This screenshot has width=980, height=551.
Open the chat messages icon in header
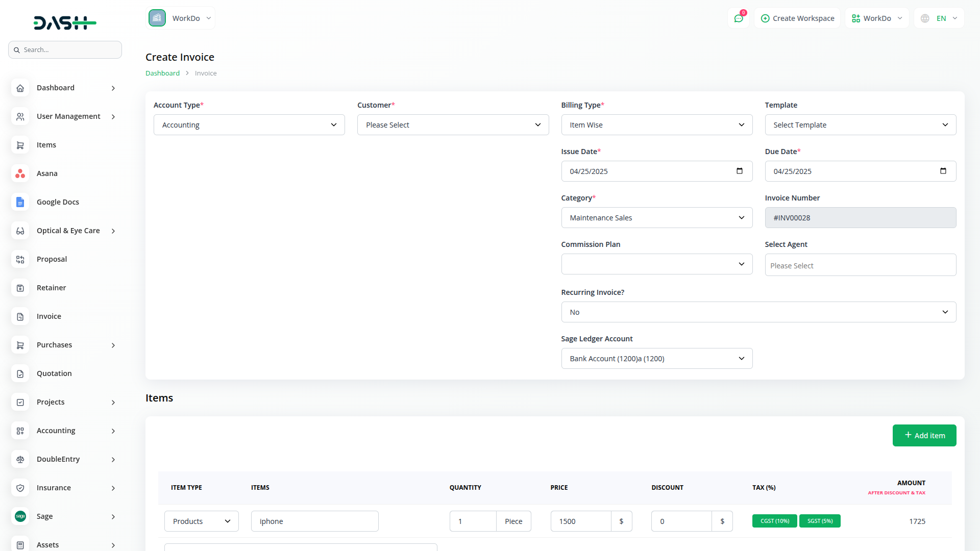tap(739, 18)
